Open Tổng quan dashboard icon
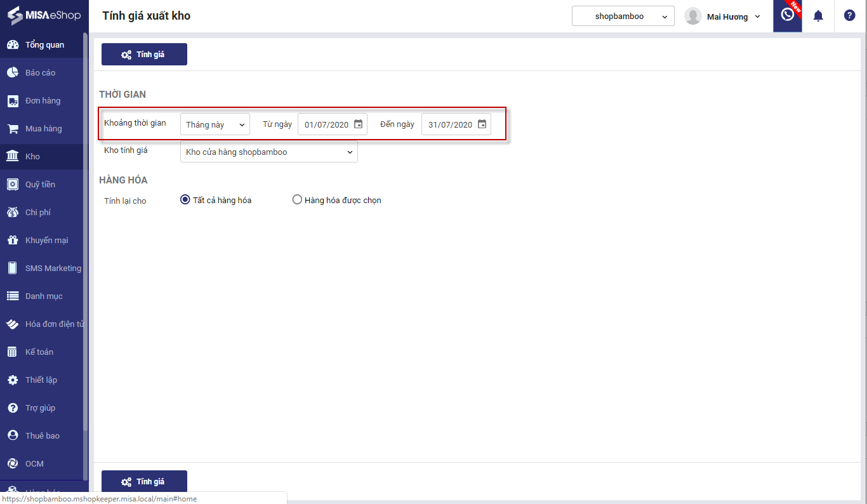Screen dimensions: 867x504 13,44
